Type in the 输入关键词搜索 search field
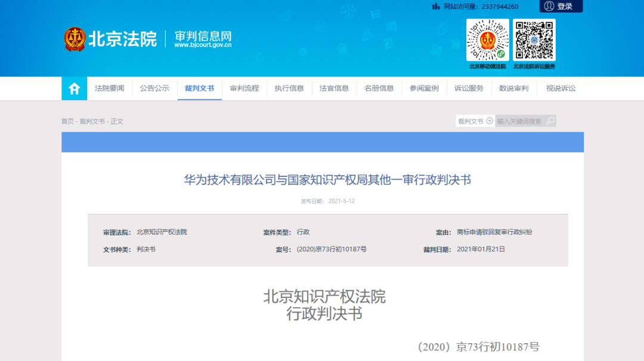This screenshot has height=361, width=644. 520,121
